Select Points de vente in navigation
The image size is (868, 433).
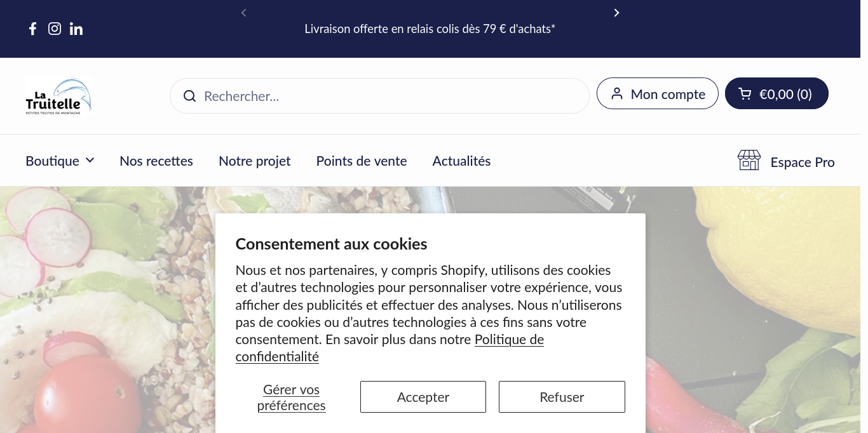(x=361, y=161)
